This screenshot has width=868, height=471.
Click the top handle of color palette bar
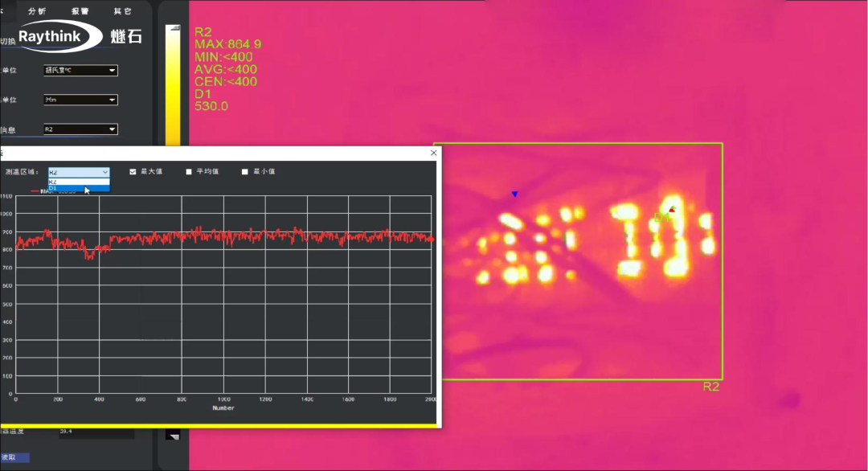(174, 27)
